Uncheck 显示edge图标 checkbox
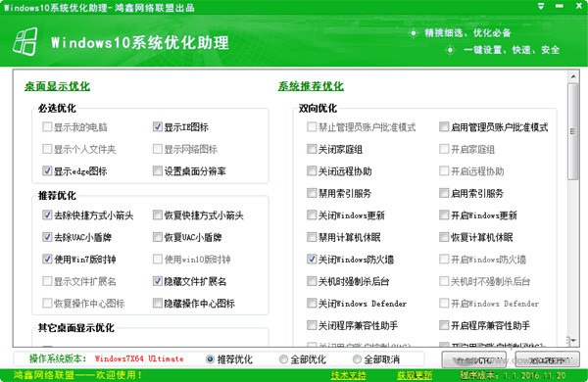The image size is (588, 382). tap(47, 171)
